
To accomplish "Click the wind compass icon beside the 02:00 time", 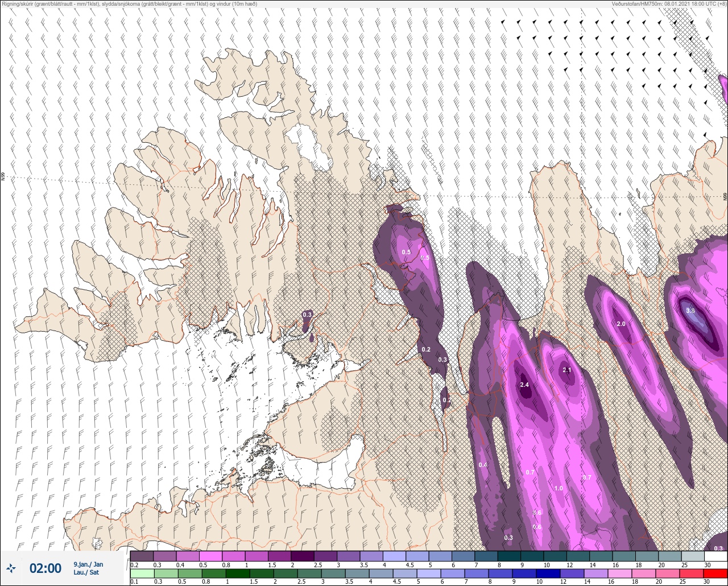I will pyautogui.click(x=11, y=568).
